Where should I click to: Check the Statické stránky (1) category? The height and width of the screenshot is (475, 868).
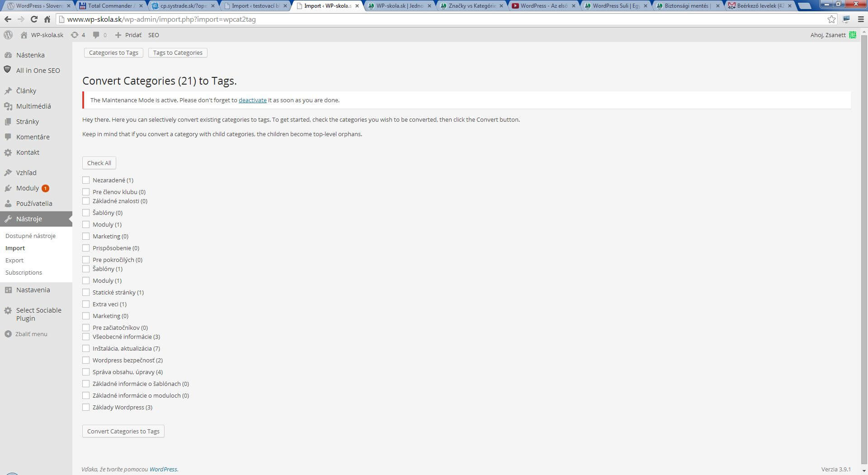86,292
